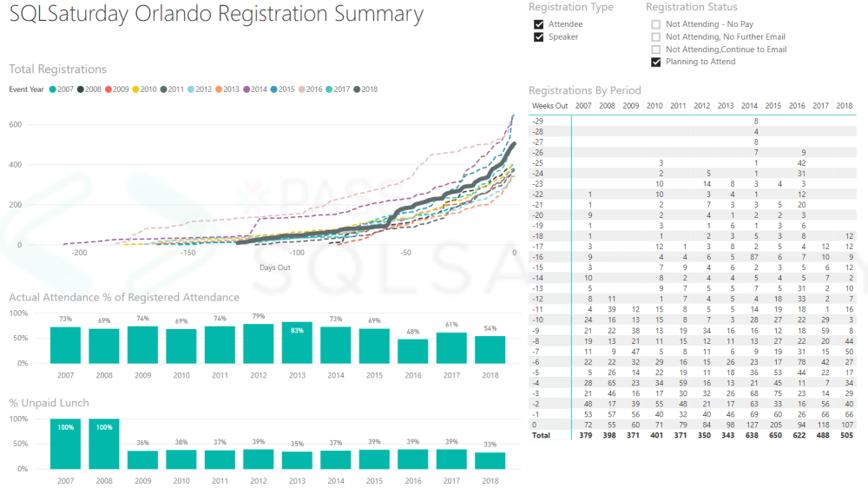Click the 2014 column header in table
This screenshot has height=488, width=868.
click(749, 106)
